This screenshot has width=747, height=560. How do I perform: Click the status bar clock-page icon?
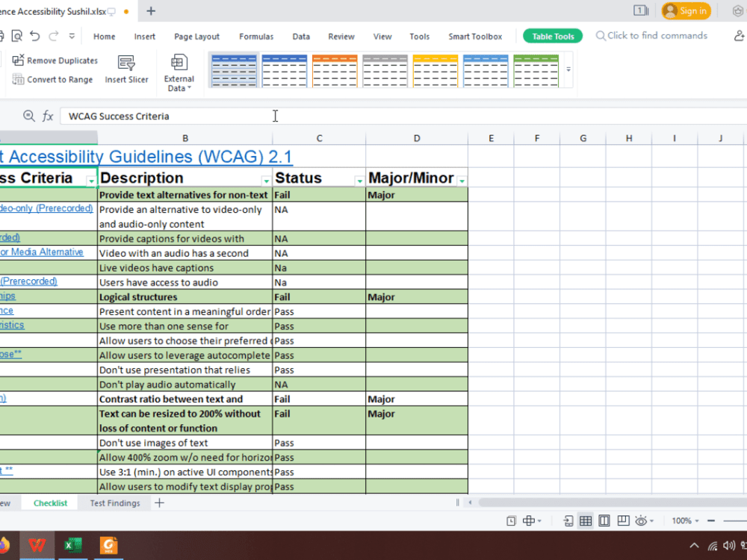tap(511, 521)
